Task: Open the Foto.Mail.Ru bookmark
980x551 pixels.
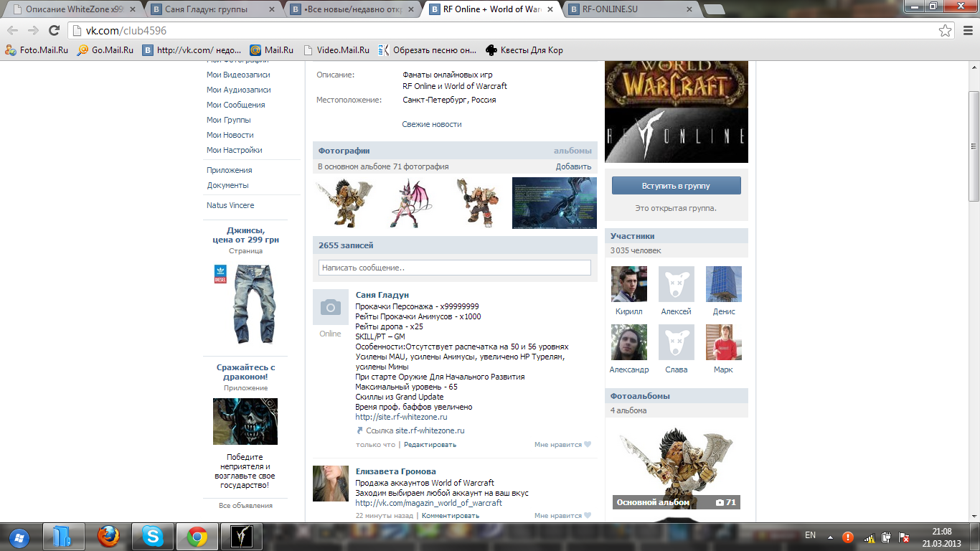Action: pos(37,50)
